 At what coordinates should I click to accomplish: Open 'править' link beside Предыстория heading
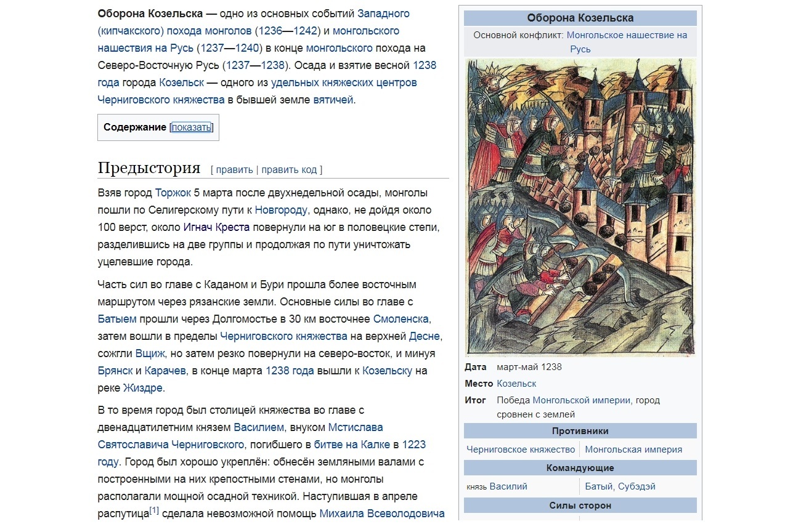click(x=234, y=170)
